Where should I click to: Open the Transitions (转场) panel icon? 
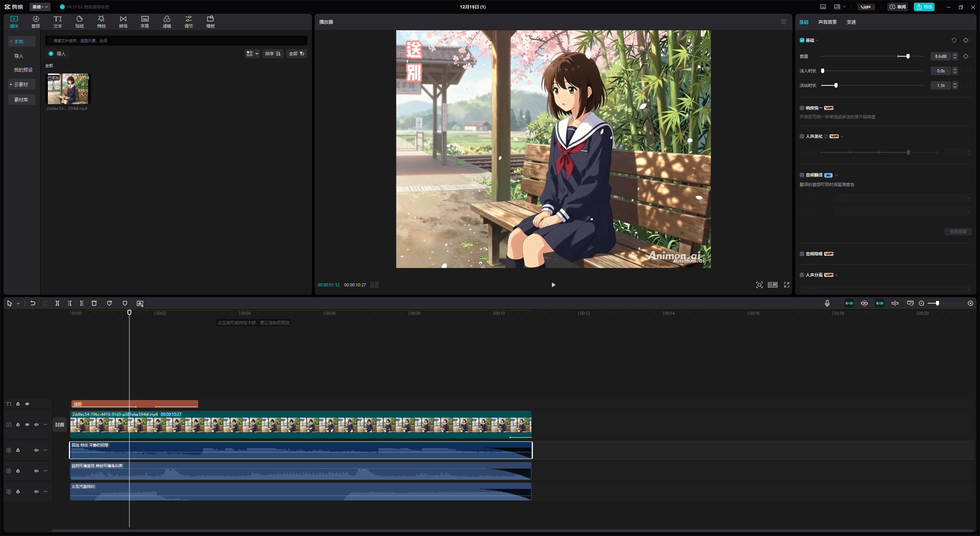(x=123, y=21)
